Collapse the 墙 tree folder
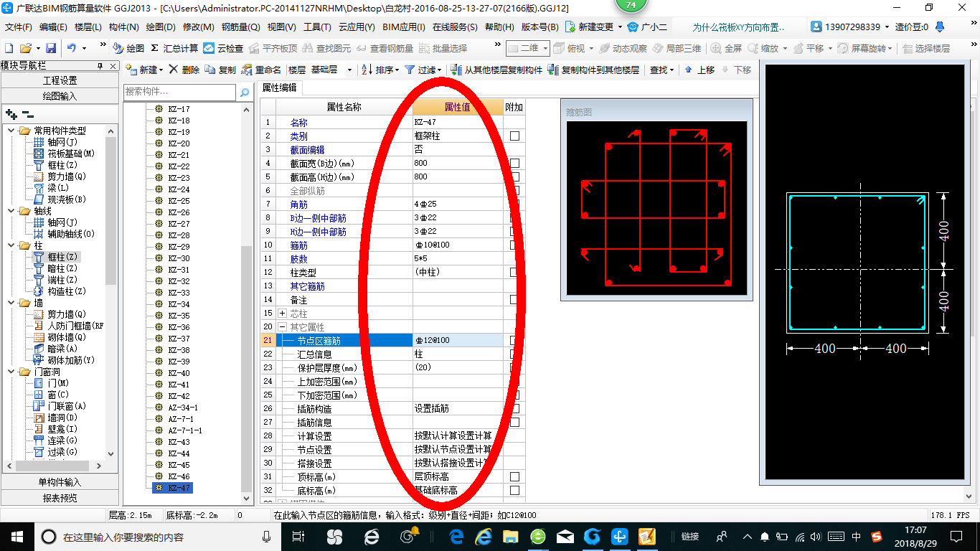Image resolution: width=980 pixels, height=551 pixels. [x=11, y=303]
